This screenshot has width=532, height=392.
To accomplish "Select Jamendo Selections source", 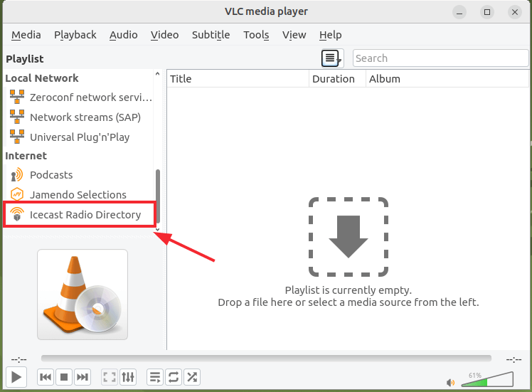I will click(80, 195).
